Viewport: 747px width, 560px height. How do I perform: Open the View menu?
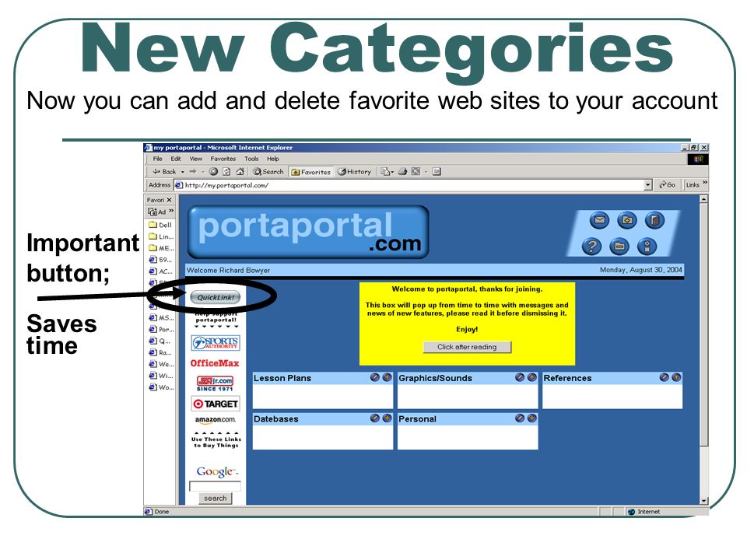coord(196,159)
